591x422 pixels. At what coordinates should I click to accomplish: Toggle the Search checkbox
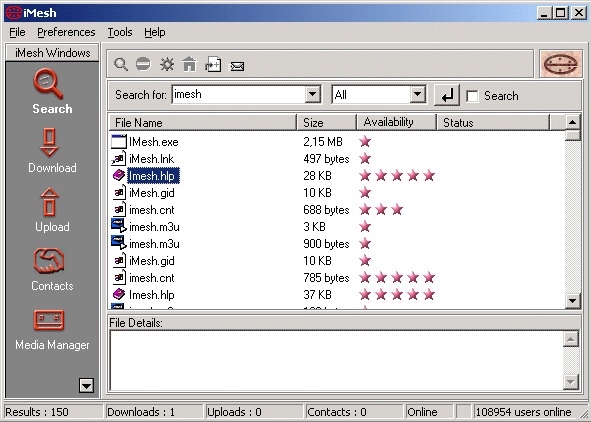coord(472,96)
